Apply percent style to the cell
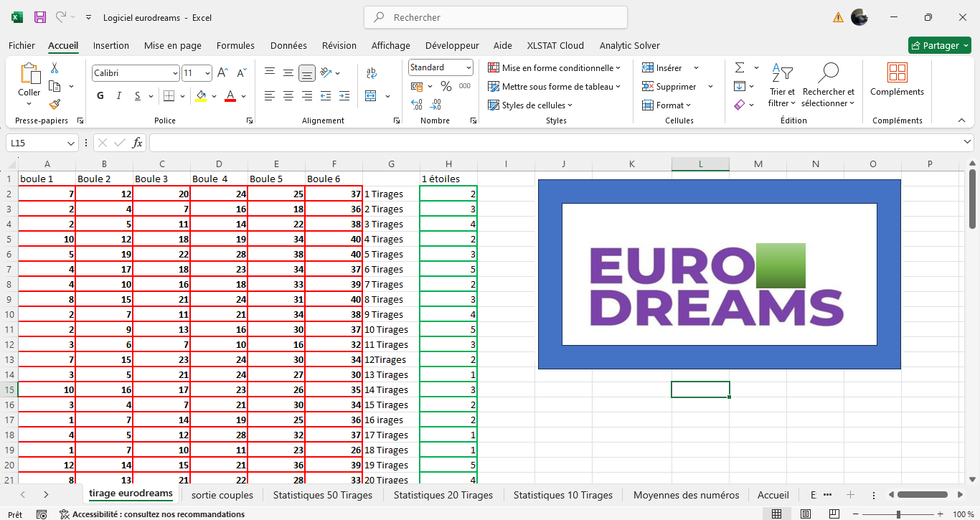The width and height of the screenshot is (980, 520). (x=446, y=86)
